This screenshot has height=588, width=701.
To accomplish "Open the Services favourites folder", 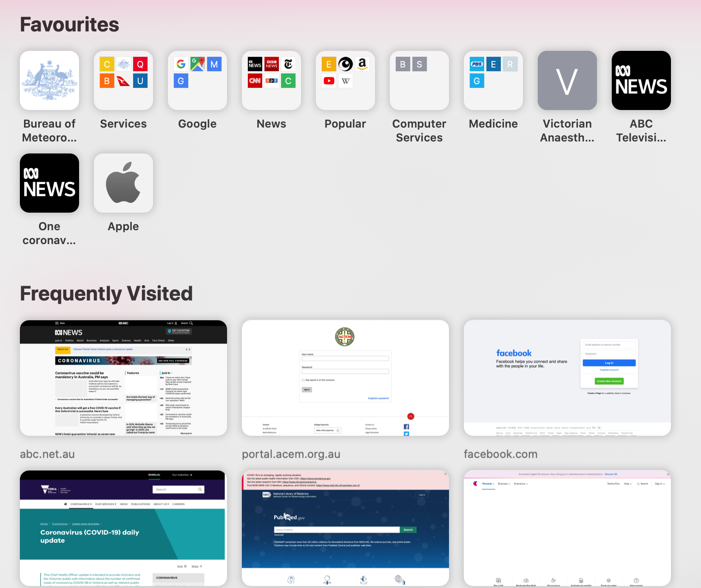I will (123, 80).
